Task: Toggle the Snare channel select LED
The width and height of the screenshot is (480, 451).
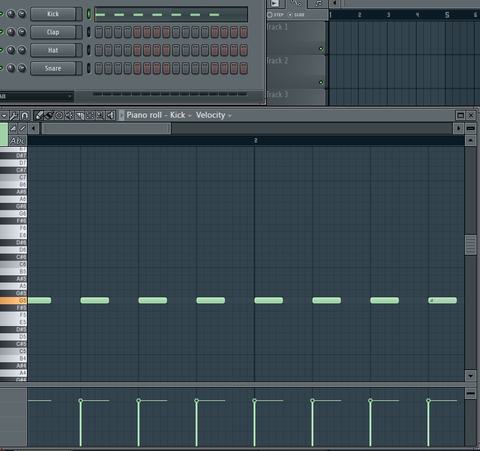Action: click(89, 68)
